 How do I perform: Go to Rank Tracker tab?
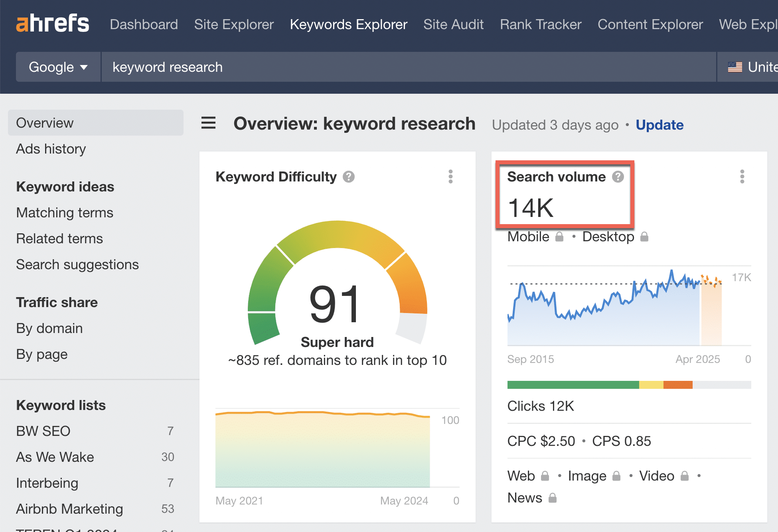click(541, 24)
